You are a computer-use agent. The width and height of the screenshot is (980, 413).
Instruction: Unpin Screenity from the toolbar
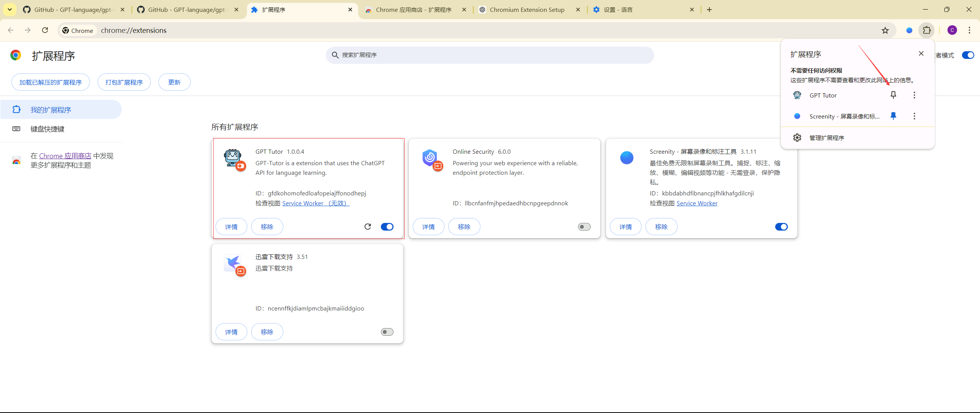(x=893, y=116)
